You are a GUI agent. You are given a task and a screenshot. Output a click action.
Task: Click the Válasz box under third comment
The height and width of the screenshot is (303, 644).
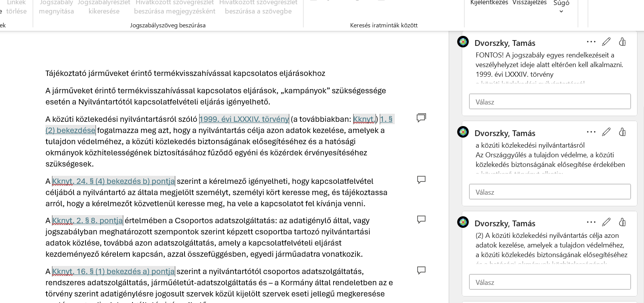click(x=550, y=282)
